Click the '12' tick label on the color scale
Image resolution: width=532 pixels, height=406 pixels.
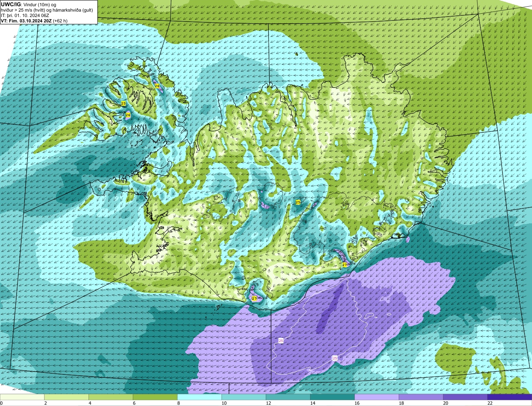point(268,403)
